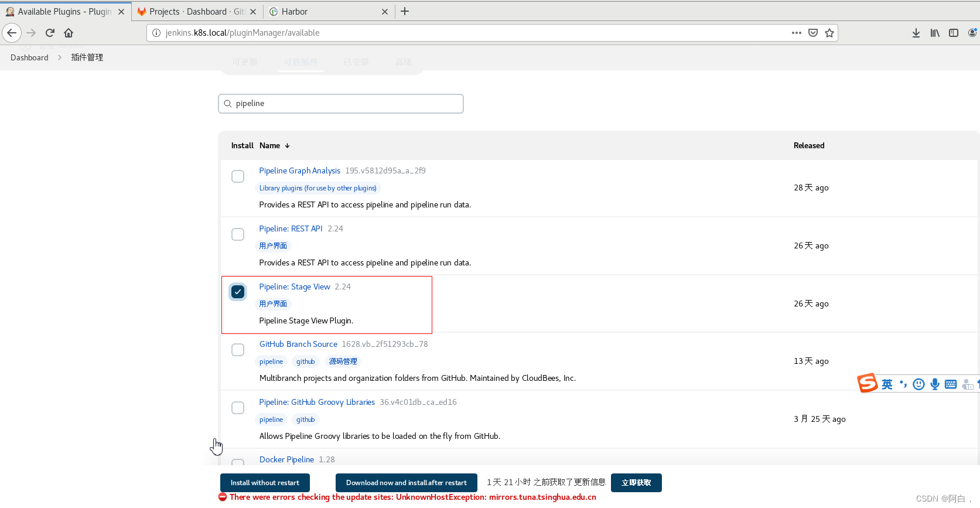This screenshot has width=980, height=508.
Task: Open the browser library icon
Action: (935, 33)
